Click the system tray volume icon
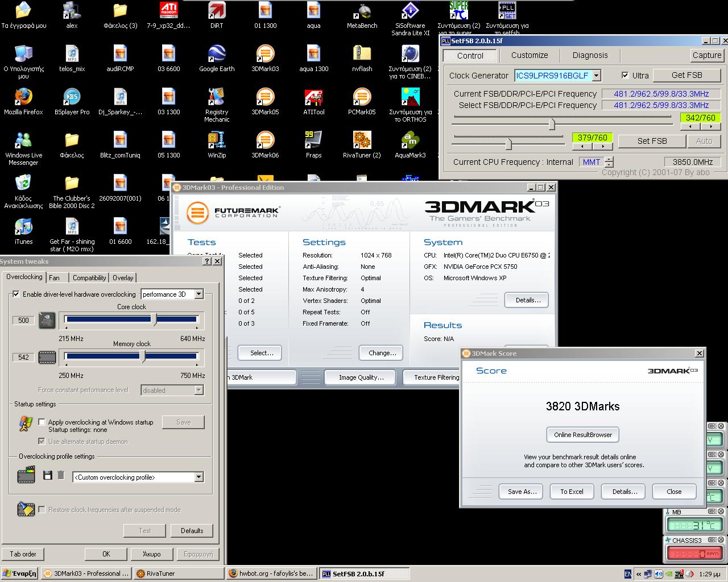This screenshot has width=728, height=582. coord(659,574)
